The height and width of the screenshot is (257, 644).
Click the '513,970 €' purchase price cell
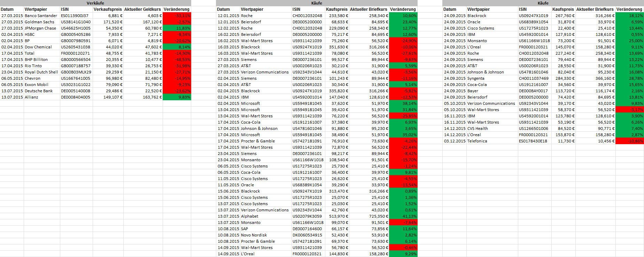(x=337, y=216)
